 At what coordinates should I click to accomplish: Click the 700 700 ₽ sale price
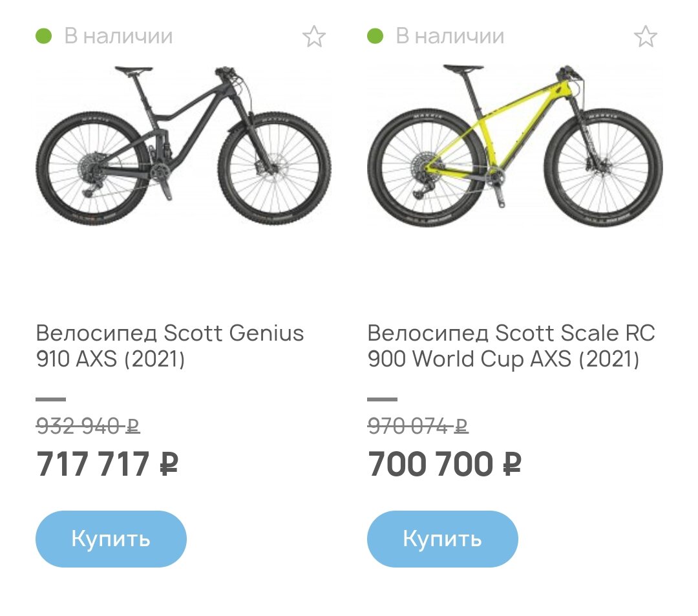444,464
